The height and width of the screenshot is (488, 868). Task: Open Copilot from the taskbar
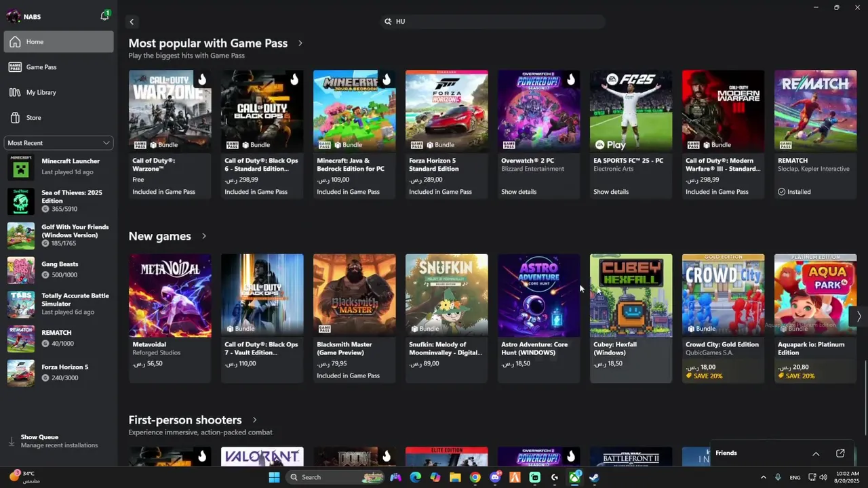(x=435, y=477)
